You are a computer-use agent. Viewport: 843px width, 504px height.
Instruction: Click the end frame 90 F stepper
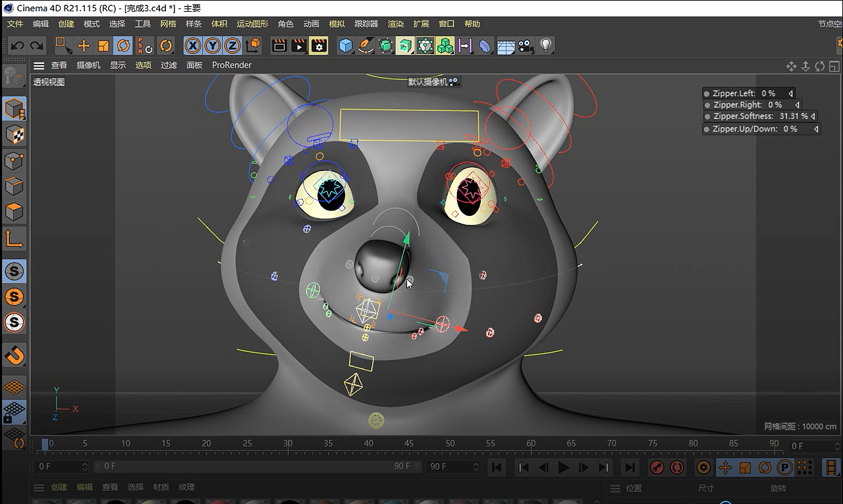click(x=476, y=466)
